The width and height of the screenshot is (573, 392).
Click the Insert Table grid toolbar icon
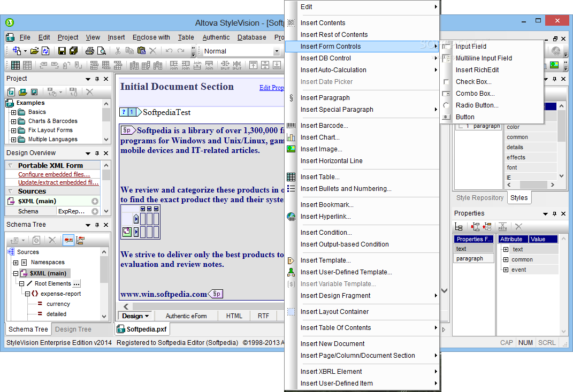(x=16, y=65)
